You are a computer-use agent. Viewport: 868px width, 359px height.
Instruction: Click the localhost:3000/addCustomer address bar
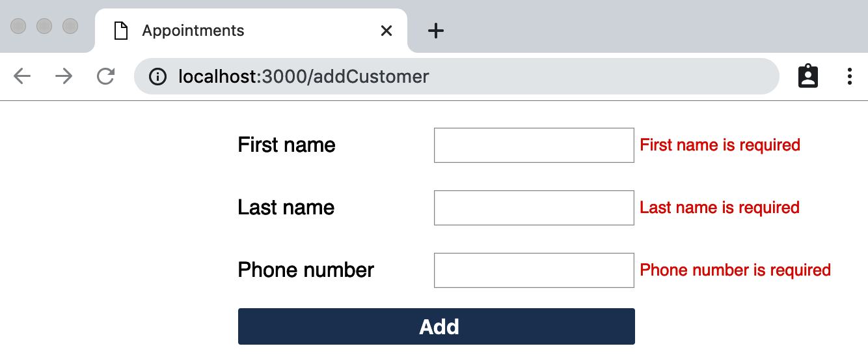pos(457,76)
